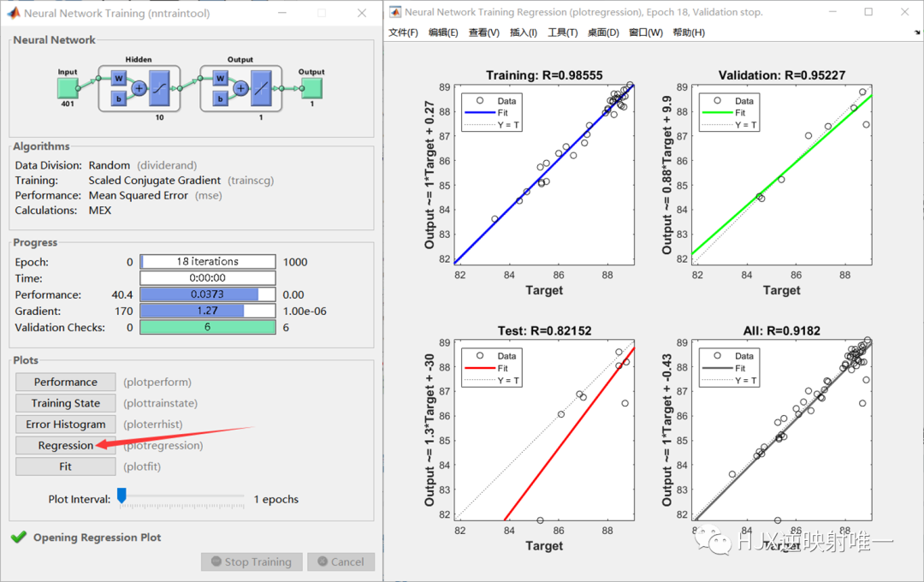
Task: Open the Fit plot
Action: pos(65,466)
